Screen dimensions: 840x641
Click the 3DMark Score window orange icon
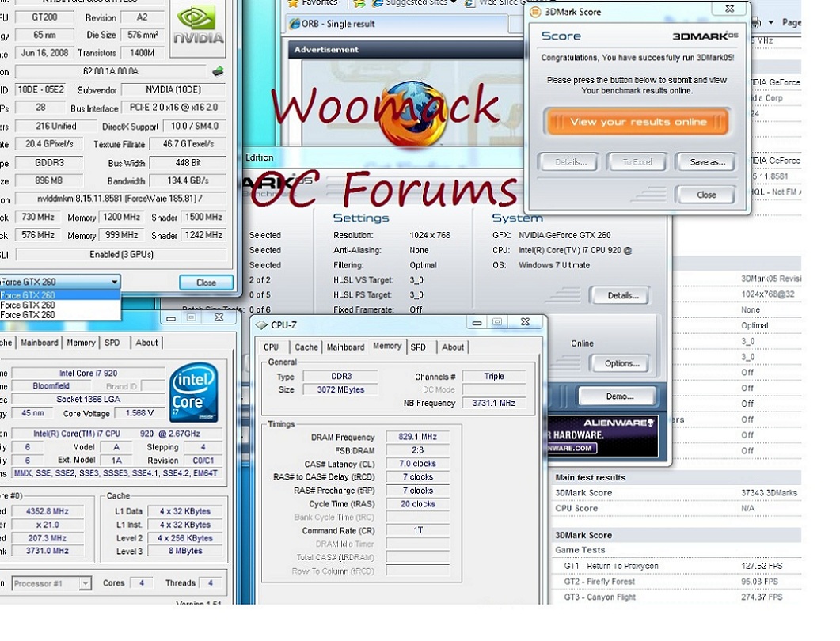(x=534, y=12)
